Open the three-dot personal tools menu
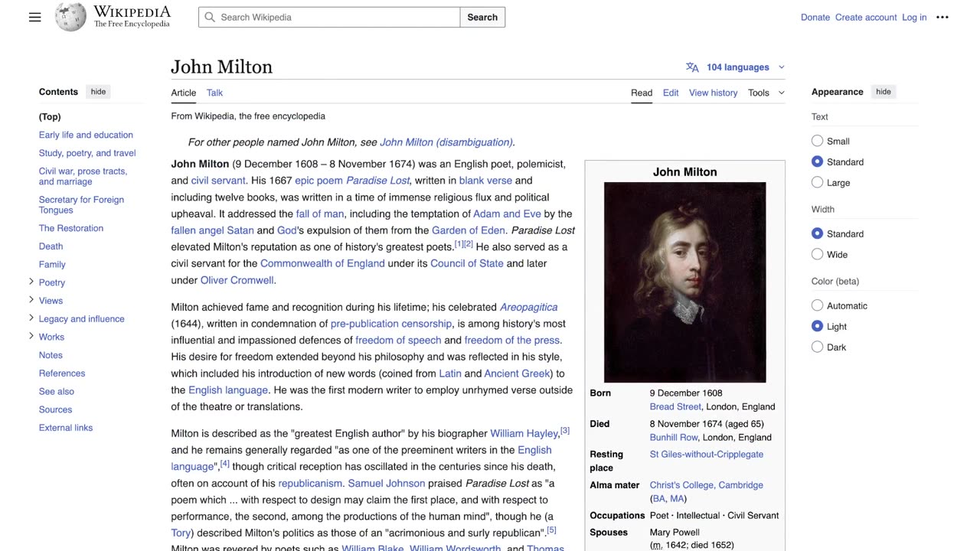Viewport: 980px width, 551px height. 942,17
